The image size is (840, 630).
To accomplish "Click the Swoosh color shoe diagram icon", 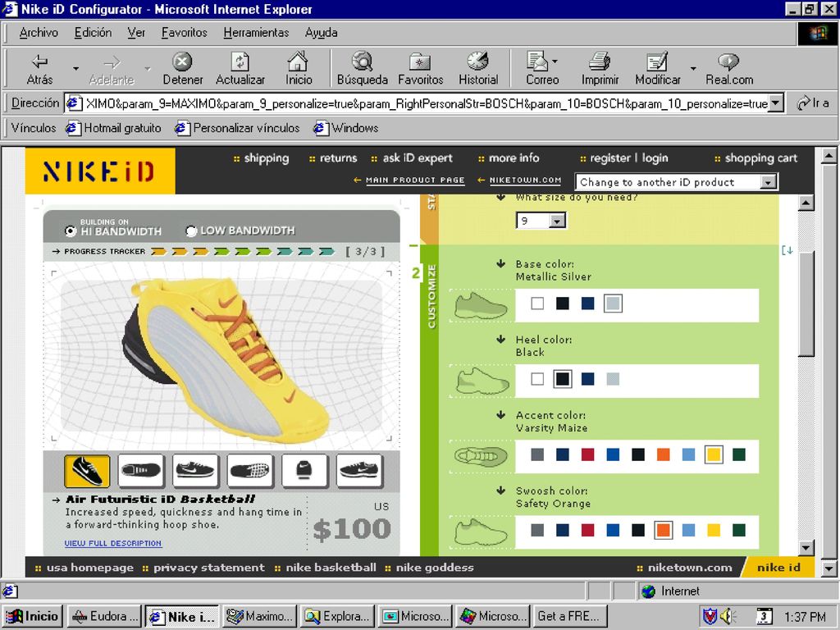I will click(x=481, y=532).
